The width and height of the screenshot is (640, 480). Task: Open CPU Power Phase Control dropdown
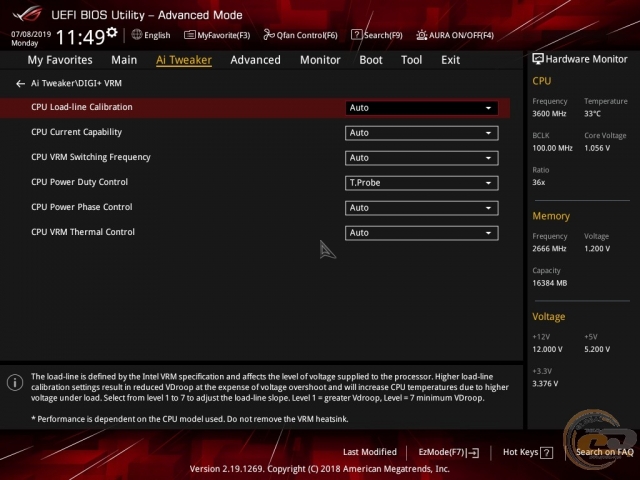click(x=422, y=208)
